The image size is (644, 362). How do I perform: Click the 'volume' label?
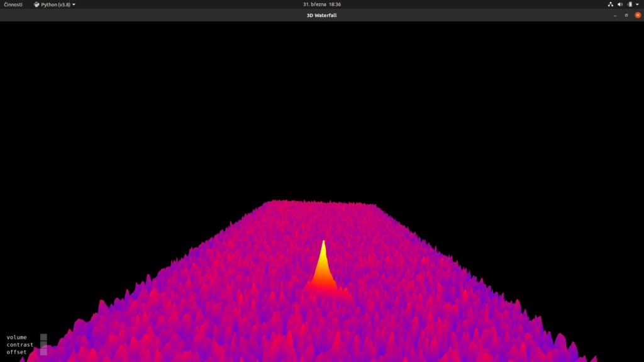tap(16, 337)
